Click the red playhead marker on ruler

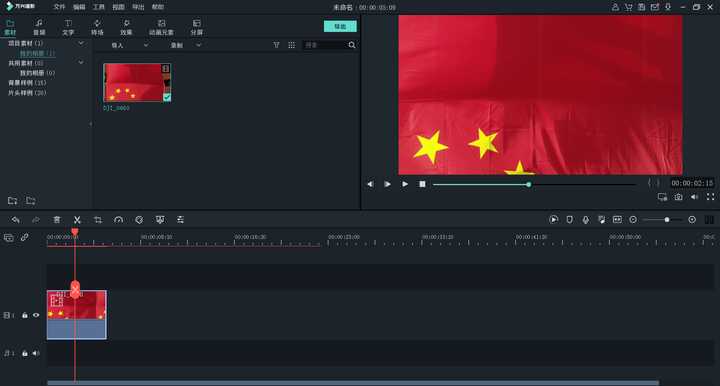click(x=75, y=233)
